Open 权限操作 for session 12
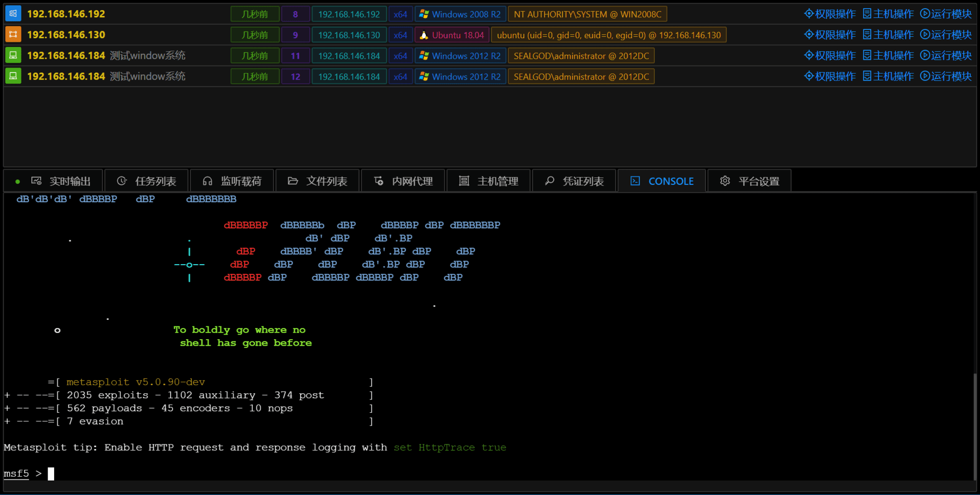 point(830,77)
